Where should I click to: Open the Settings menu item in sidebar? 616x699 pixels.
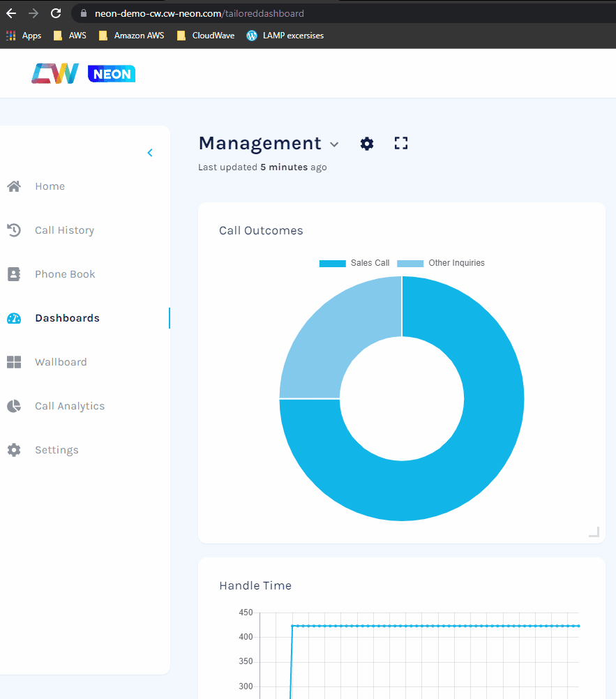click(x=57, y=450)
